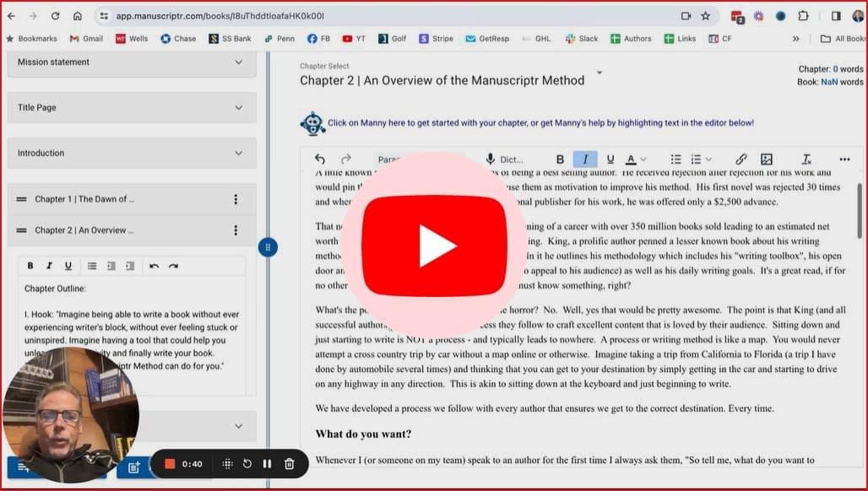Pause the screen recording
The image size is (868, 491).
click(268, 464)
